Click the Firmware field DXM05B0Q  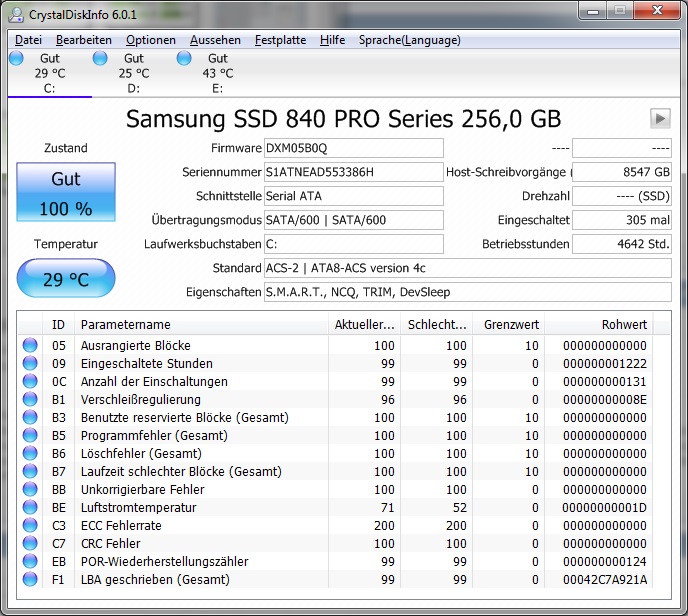(354, 148)
